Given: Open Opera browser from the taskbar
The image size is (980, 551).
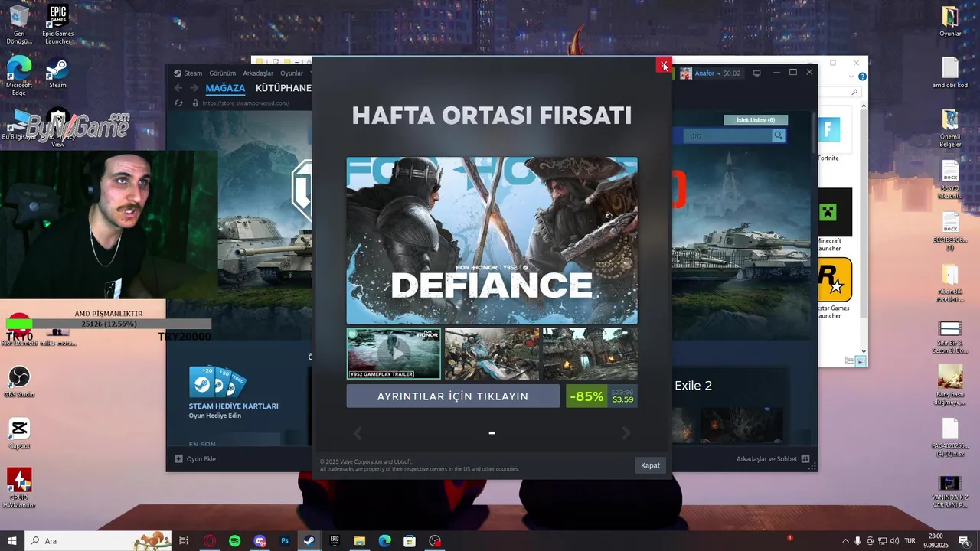Looking at the screenshot, I should click(209, 541).
